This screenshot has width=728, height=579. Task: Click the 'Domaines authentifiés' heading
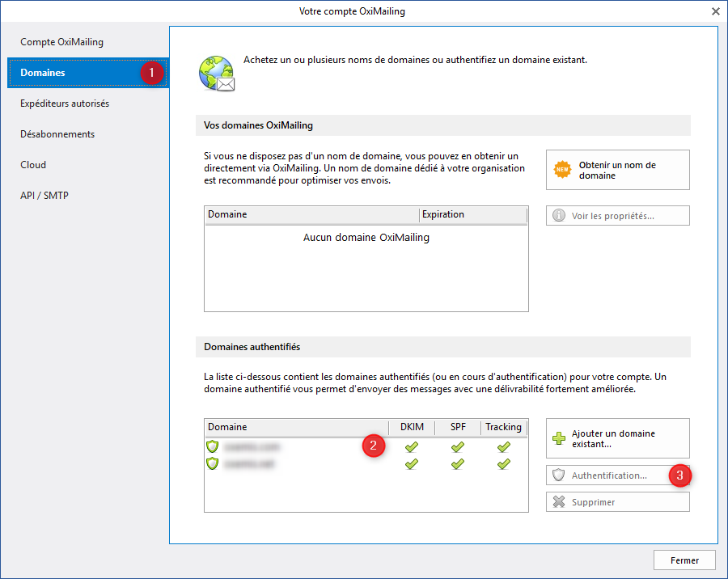252,347
